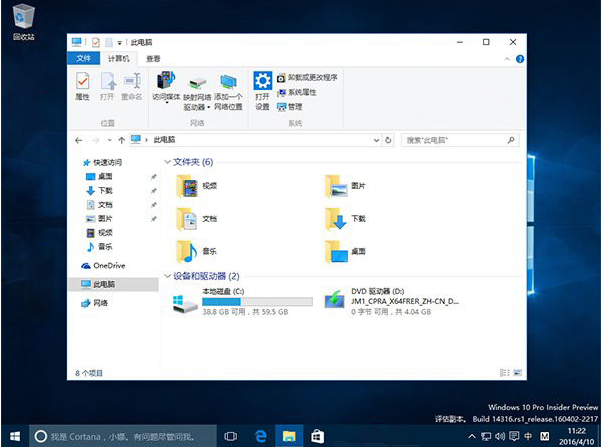Viewport: 601px width, 447px height.
Task: Collapse the 设备和驱动器 (2) group
Action: [167, 275]
